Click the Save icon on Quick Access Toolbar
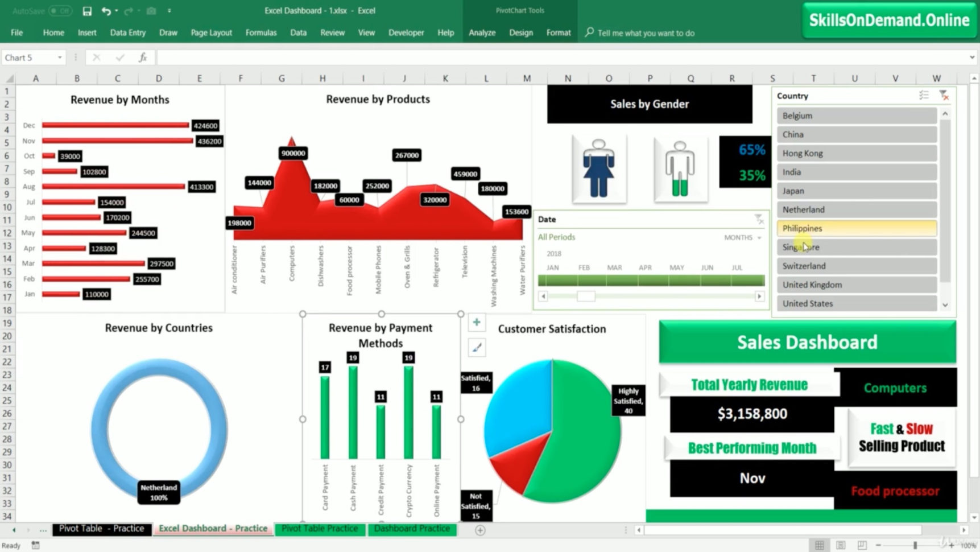The image size is (980, 552). click(x=86, y=10)
